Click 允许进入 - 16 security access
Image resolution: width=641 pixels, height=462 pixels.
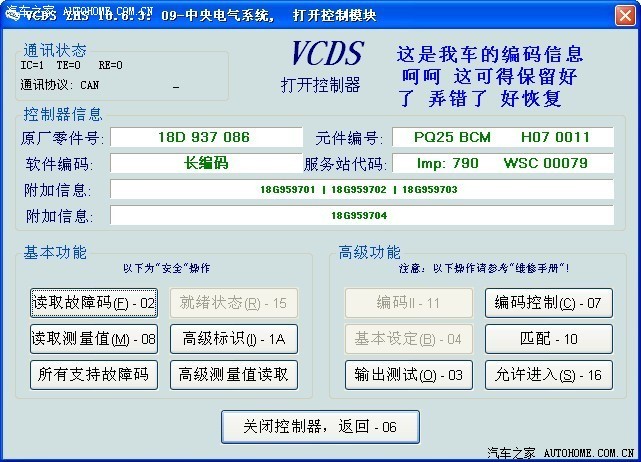[549, 375]
